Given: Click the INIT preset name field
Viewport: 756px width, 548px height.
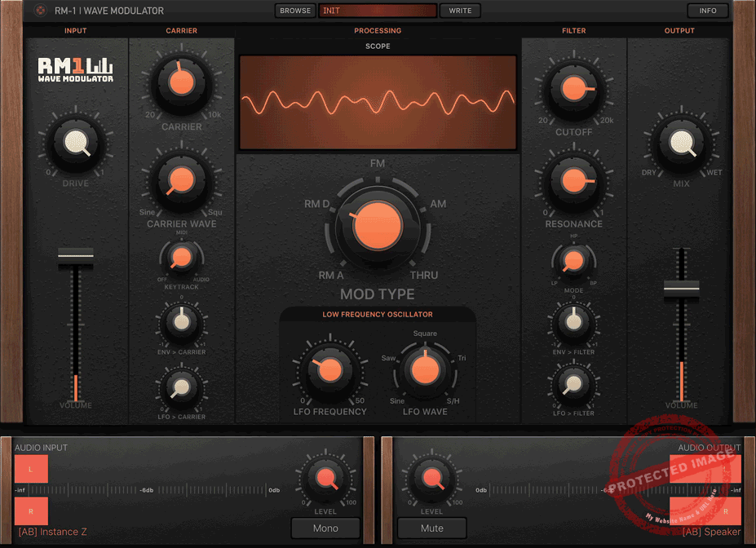Looking at the screenshot, I should (378, 11).
